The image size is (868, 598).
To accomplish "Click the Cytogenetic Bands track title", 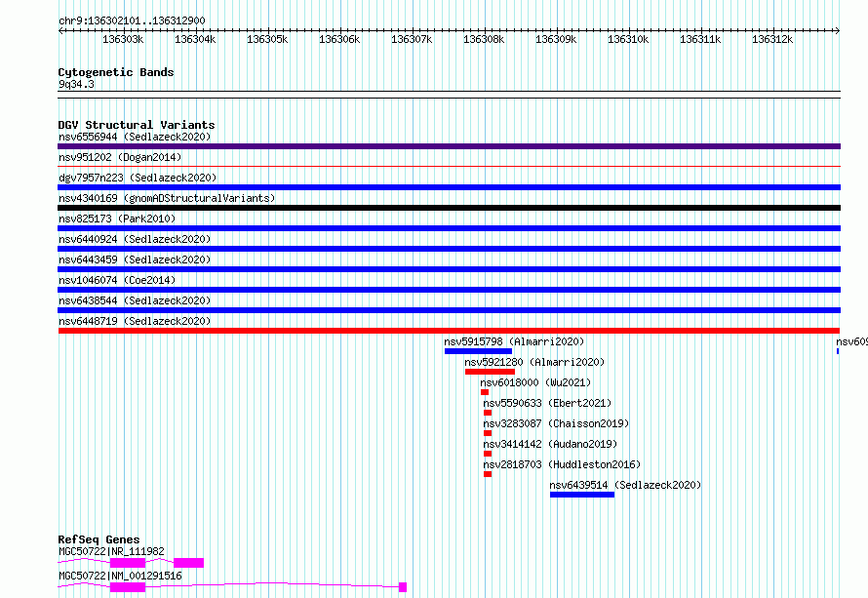I will pyautogui.click(x=116, y=72).
